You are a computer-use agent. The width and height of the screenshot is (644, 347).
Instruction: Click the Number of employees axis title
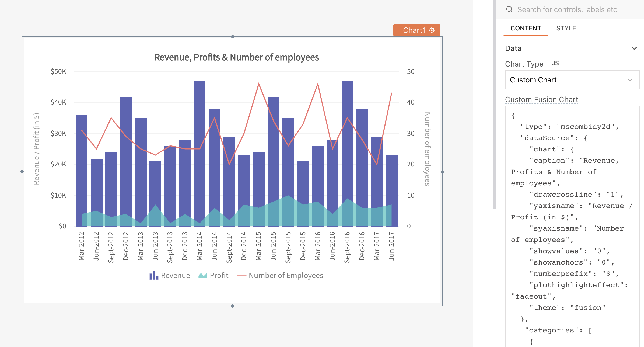click(x=427, y=149)
